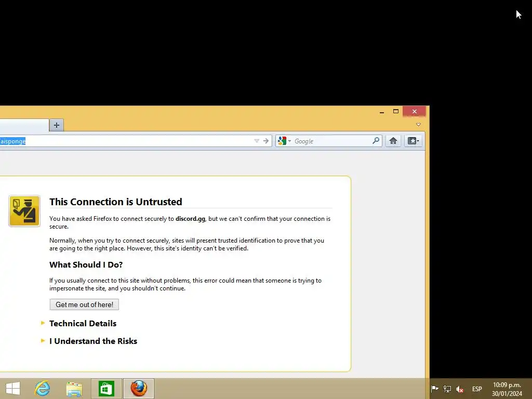Switch input language via ESP indicator
532x399 pixels.
point(477,389)
